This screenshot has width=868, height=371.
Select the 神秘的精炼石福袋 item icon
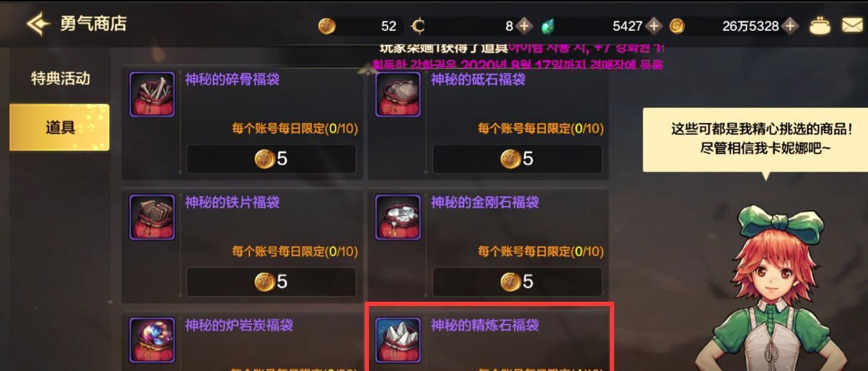(398, 340)
